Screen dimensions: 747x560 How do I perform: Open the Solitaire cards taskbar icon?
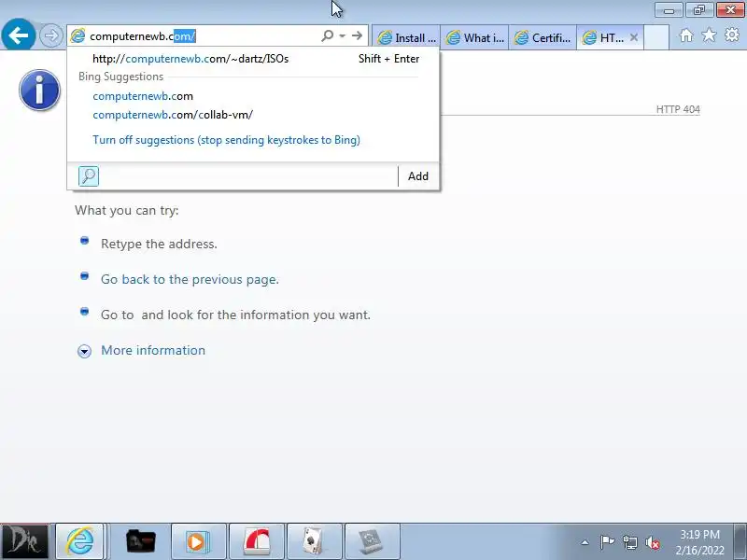(x=315, y=541)
